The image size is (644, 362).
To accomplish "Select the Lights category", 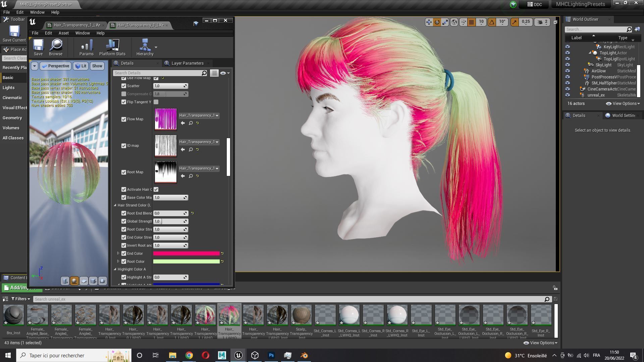I will [9, 88].
